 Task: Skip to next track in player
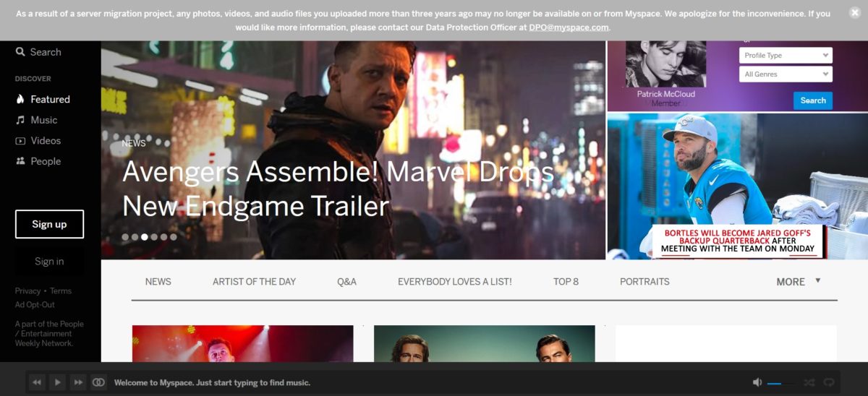coord(78,382)
